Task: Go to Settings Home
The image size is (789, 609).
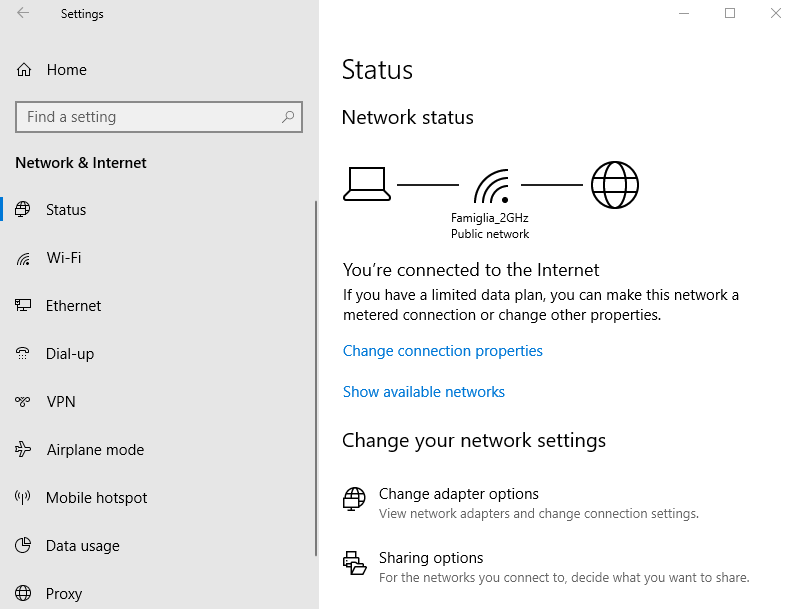Action: [157, 69]
